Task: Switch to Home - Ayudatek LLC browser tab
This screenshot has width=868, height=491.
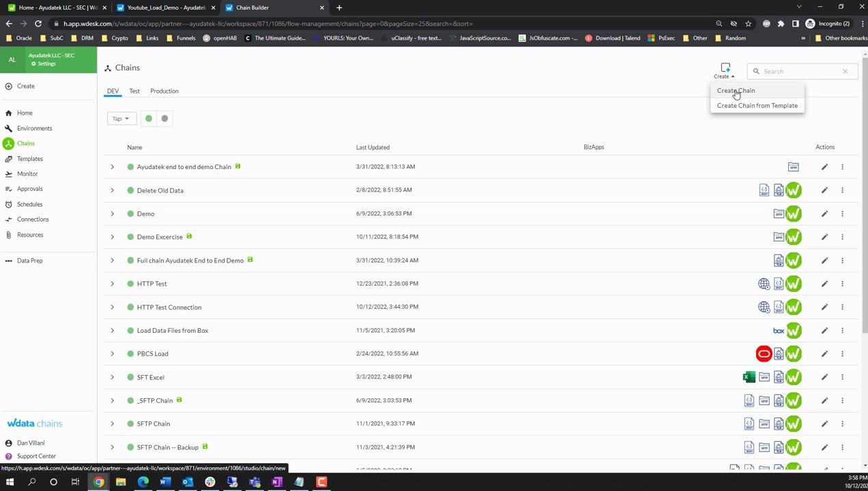Action: pos(57,8)
